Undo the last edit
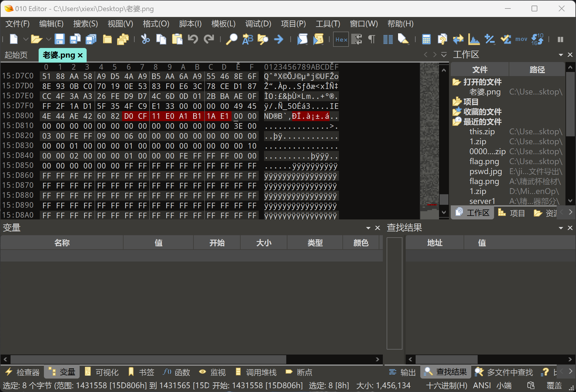The width and height of the screenshot is (576, 392). (193, 39)
